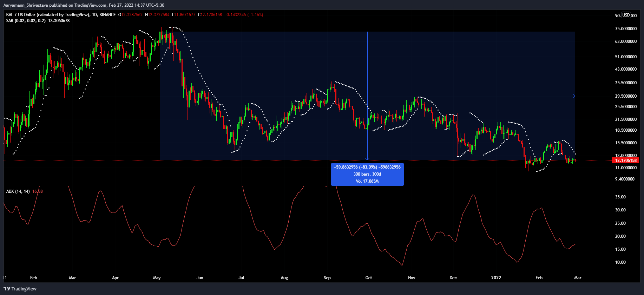Click the 'Vol 17.065M' measurement text

[x=367, y=181]
